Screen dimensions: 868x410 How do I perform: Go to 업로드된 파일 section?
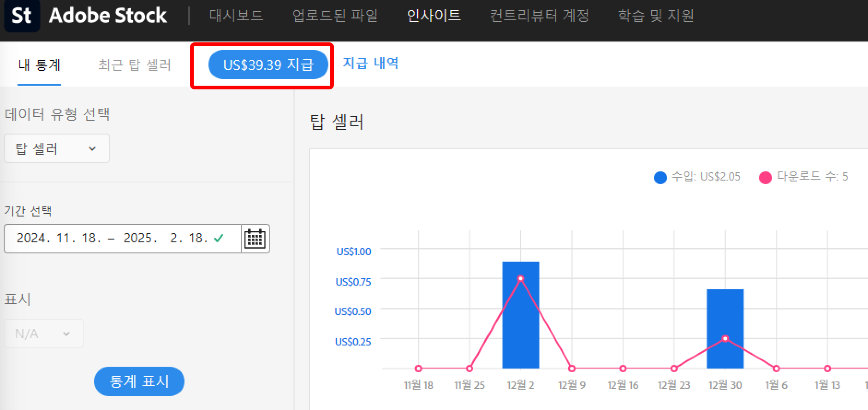pos(335,16)
